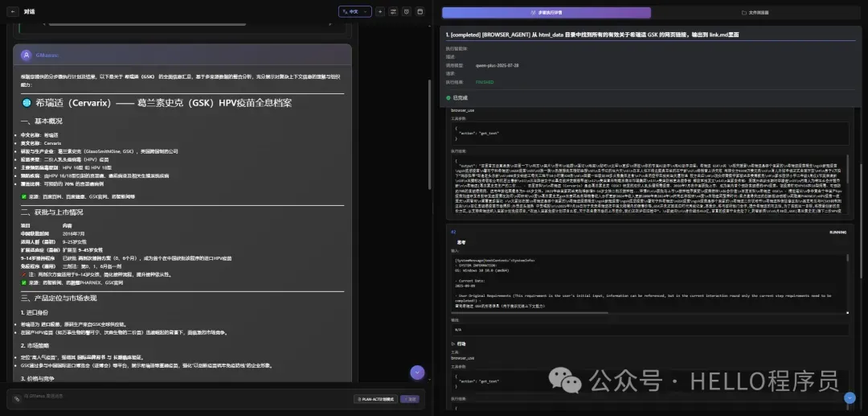Click the 二、获批与上市情况 heading
Viewport: 868px width, 416px height.
52,212
